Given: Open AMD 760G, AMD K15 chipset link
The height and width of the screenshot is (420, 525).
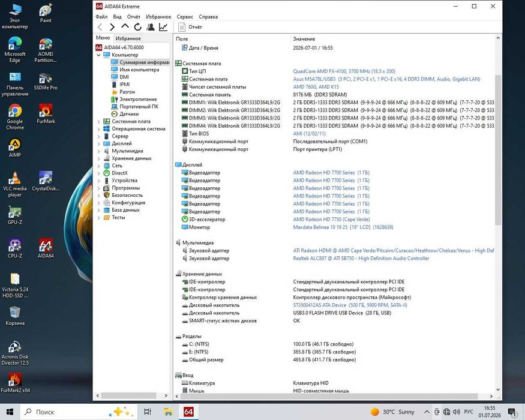Looking at the screenshot, I should (x=316, y=87).
